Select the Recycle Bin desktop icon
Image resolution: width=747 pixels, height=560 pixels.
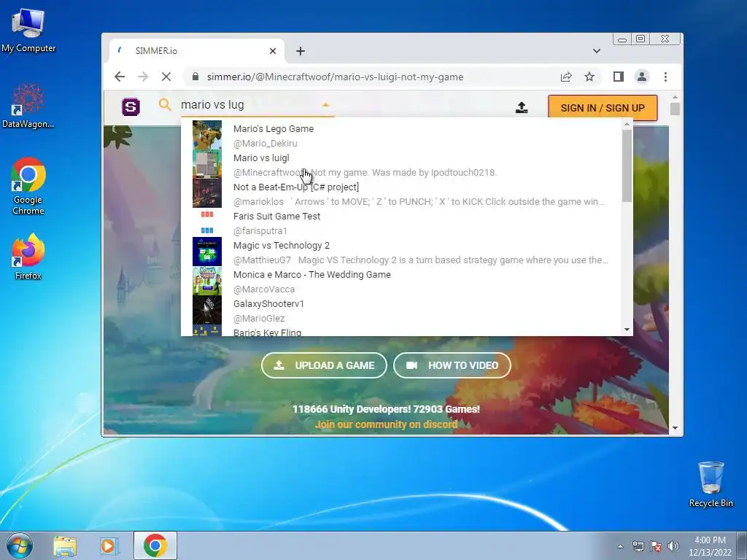click(x=711, y=484)
